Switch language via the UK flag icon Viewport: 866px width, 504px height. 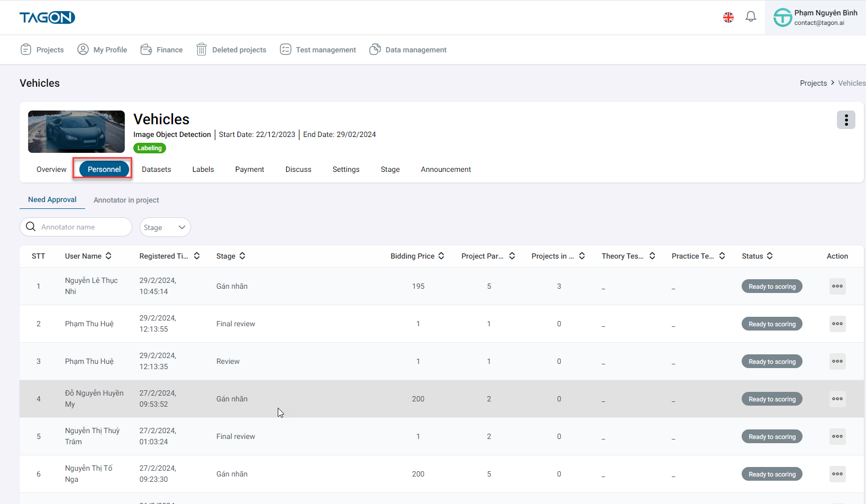(728, 17)
